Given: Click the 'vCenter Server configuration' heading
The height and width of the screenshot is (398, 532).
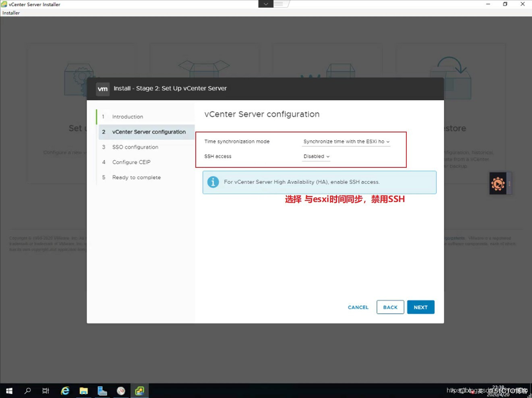Looking at the screenshot, I should [x=262, y=114].
